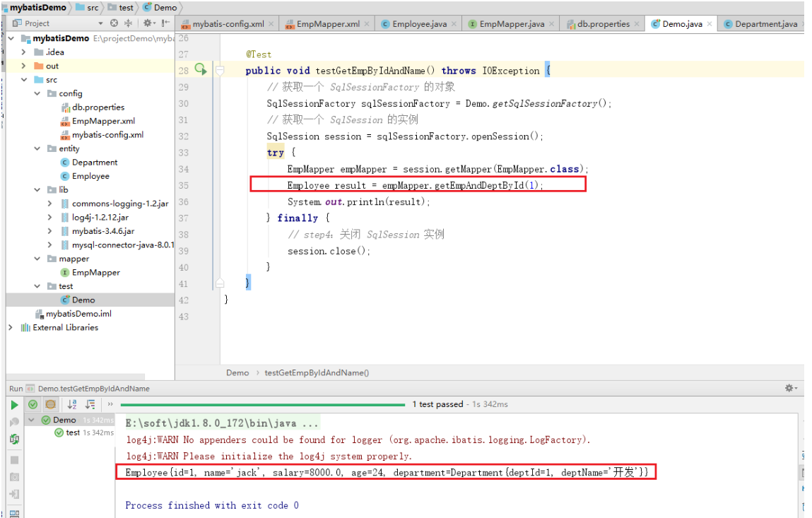Click the restore layout icon in Run sidebar
Viewport: 812px width, 518px height.
click(15, 513)
